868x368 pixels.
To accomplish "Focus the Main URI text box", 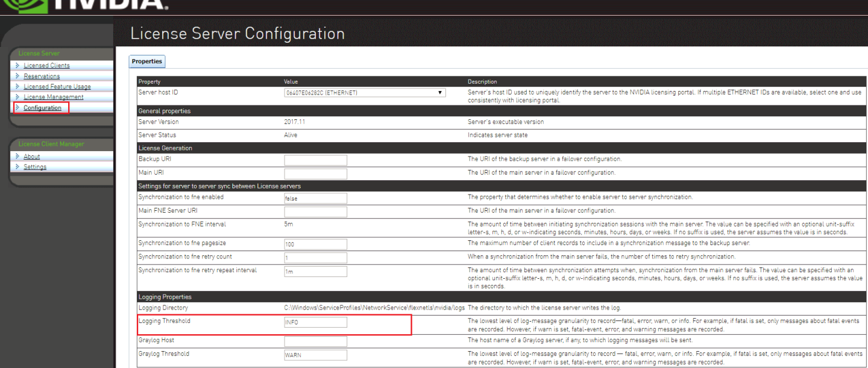I will [315, 173].
